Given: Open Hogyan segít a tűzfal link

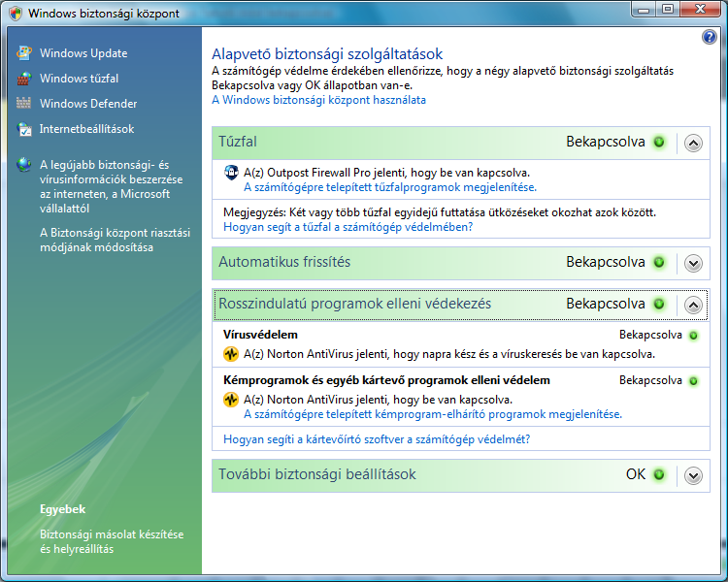Looking at the screenshot, I should coord(348,227).
